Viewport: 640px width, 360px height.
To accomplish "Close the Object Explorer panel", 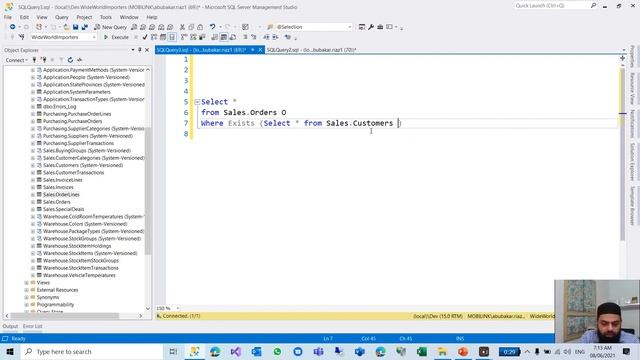I will pos(147,50).
